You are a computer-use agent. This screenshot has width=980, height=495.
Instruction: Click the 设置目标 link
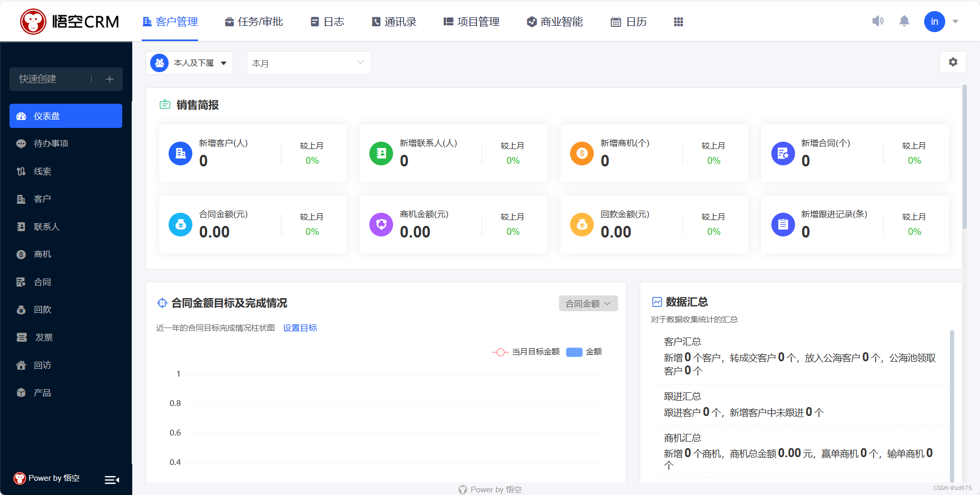click(299, 328)
